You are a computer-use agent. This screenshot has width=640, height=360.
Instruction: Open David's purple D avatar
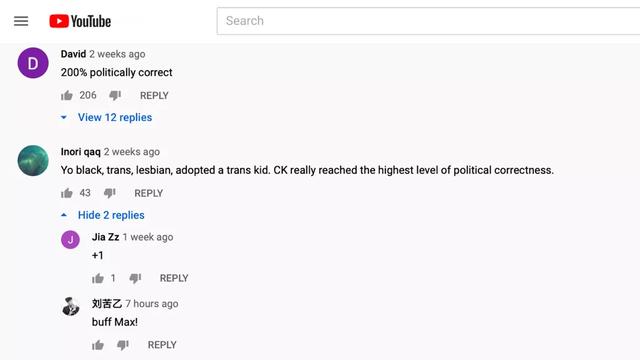tap(33, 63)
